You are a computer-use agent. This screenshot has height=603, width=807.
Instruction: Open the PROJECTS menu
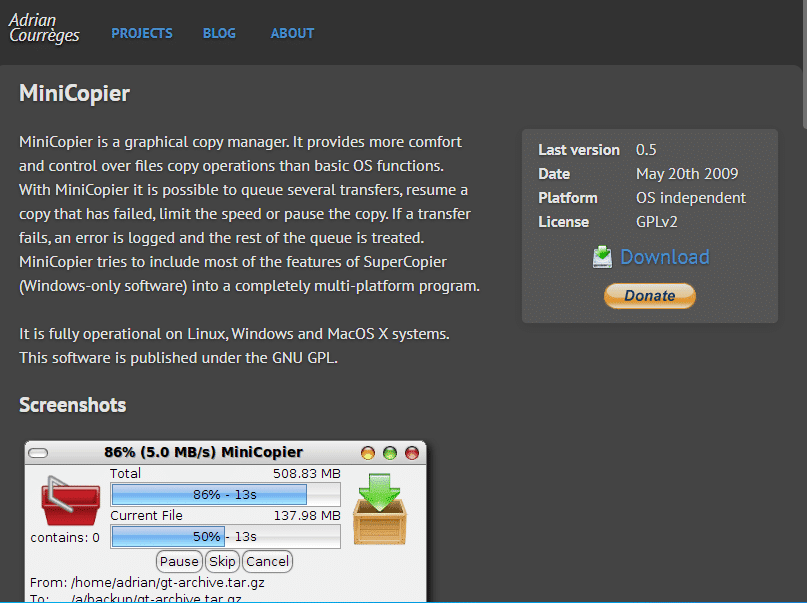tap(142, 33)
